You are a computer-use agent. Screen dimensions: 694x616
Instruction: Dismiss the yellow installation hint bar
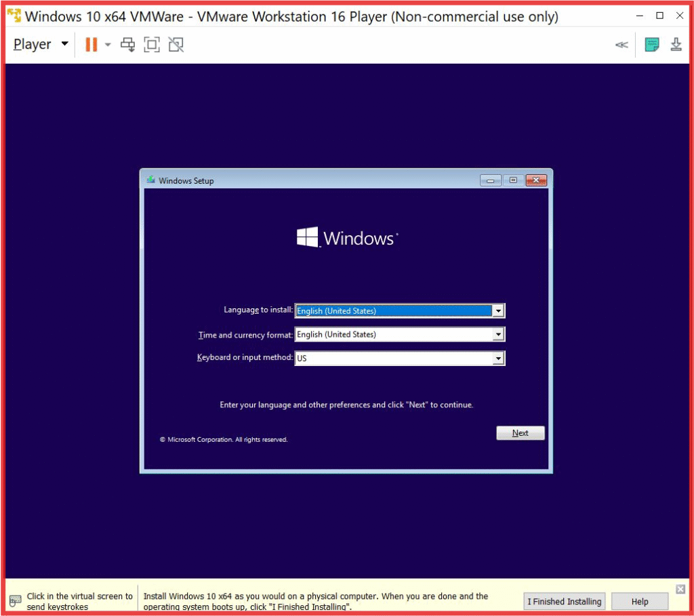[680, 589]
